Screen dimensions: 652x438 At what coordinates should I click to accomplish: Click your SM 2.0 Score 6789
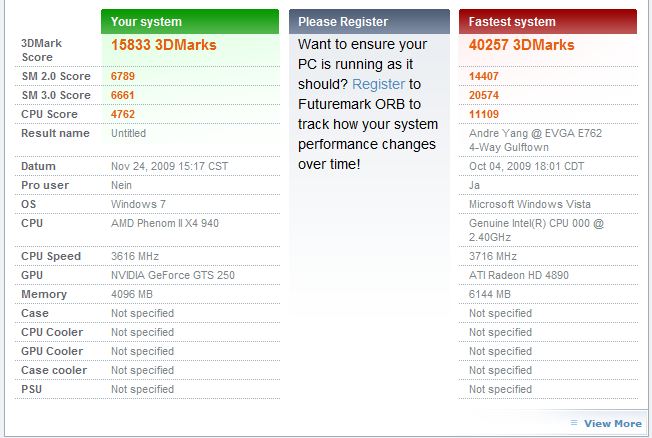(123, 76)
